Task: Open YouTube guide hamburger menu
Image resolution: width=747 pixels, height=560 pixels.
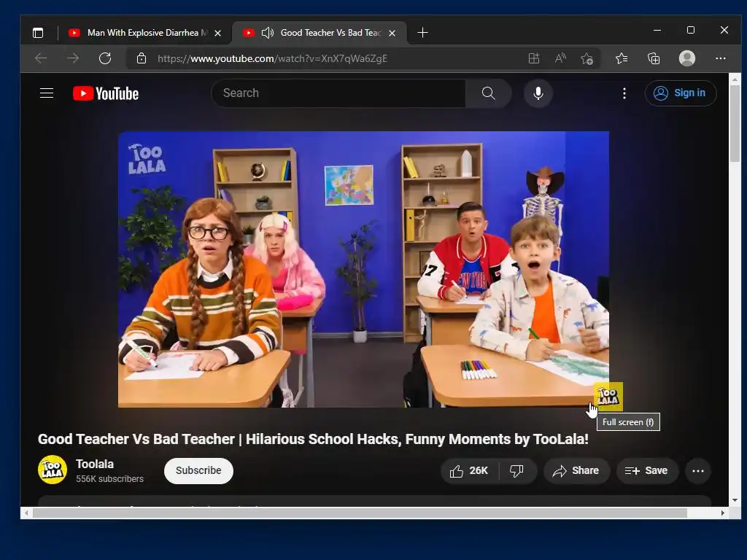Action: (x=47, y=93)
